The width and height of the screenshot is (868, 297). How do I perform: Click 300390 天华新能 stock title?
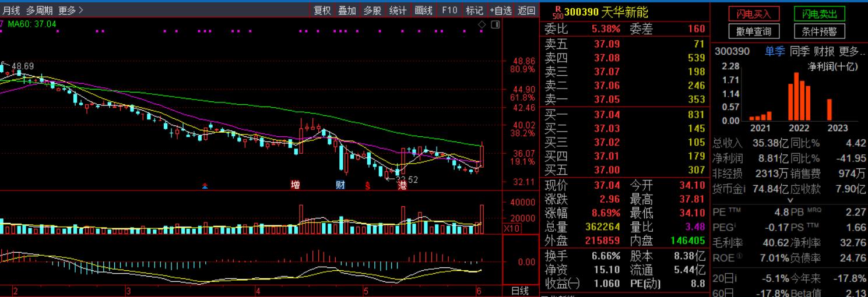click(606, 13)
